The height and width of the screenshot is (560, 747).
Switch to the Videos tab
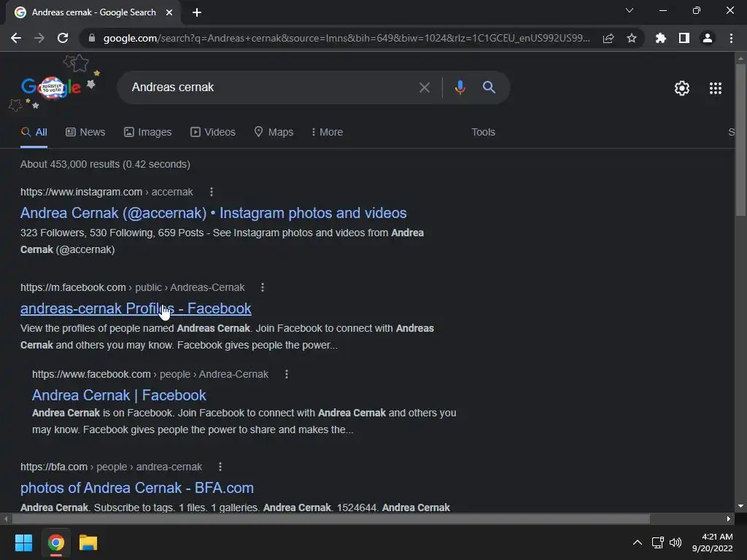coord(213,133)
